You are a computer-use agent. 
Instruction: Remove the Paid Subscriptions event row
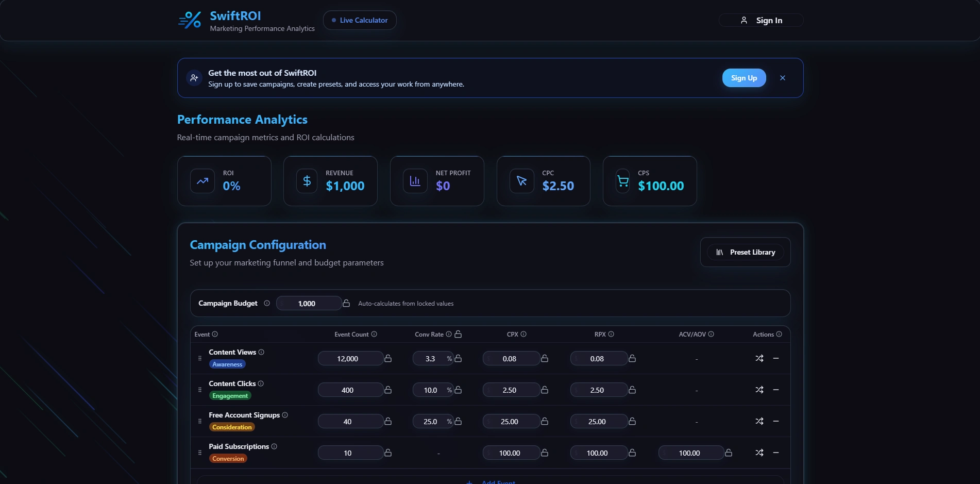[x=776, y=453]
